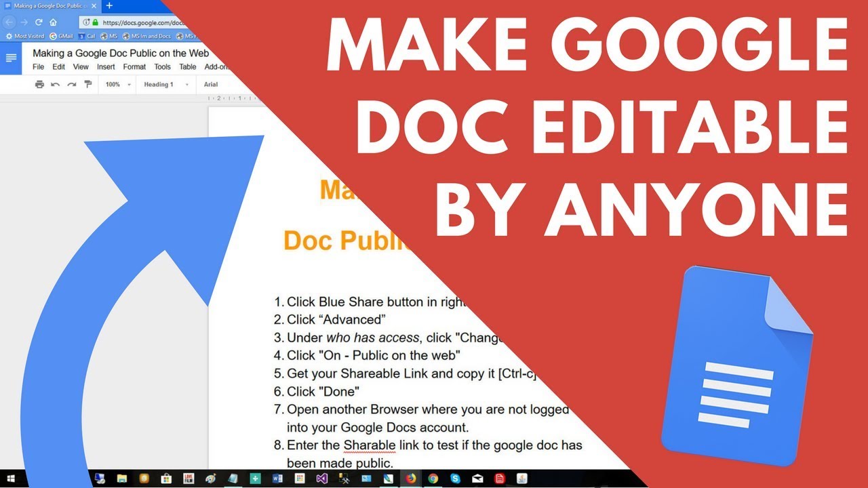Click the underlined word 'Sharable'

tap(369, 445)
